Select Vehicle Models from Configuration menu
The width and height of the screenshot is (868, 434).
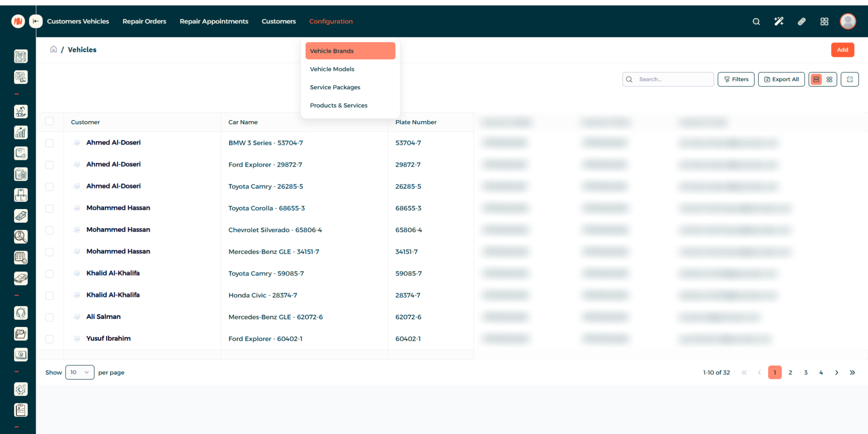(332, 69)
